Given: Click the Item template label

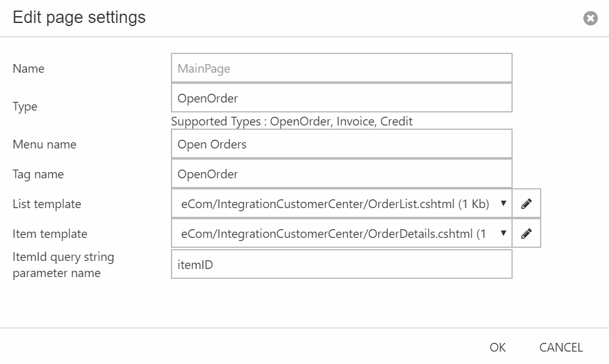Looking at the screenshot, I should pos(50,234).
